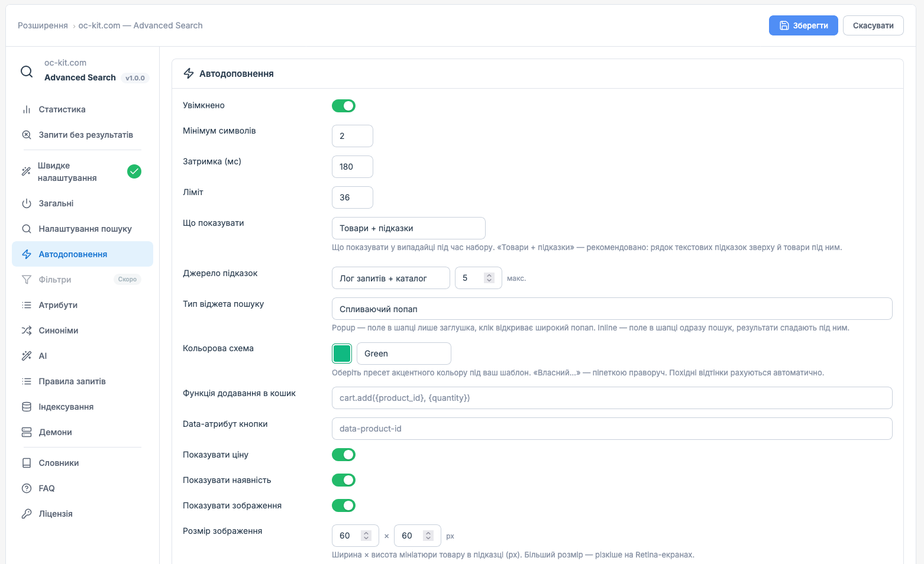Click the Затримка (мс) input field
Image resolution: width=924 pixels, height=564 pixels.
(353, 167)
